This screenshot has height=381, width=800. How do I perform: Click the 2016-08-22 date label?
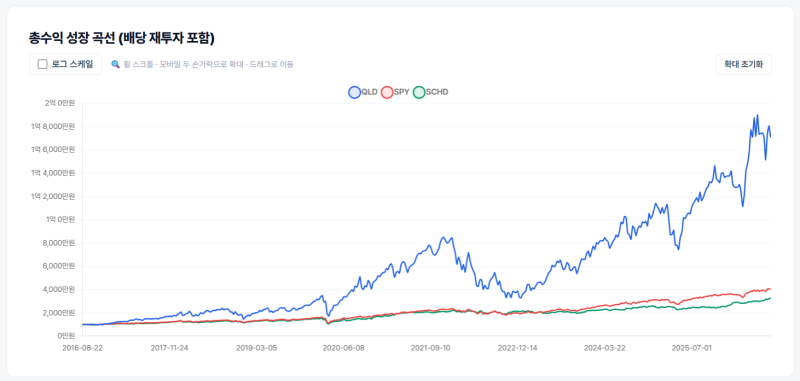(83, 348)
